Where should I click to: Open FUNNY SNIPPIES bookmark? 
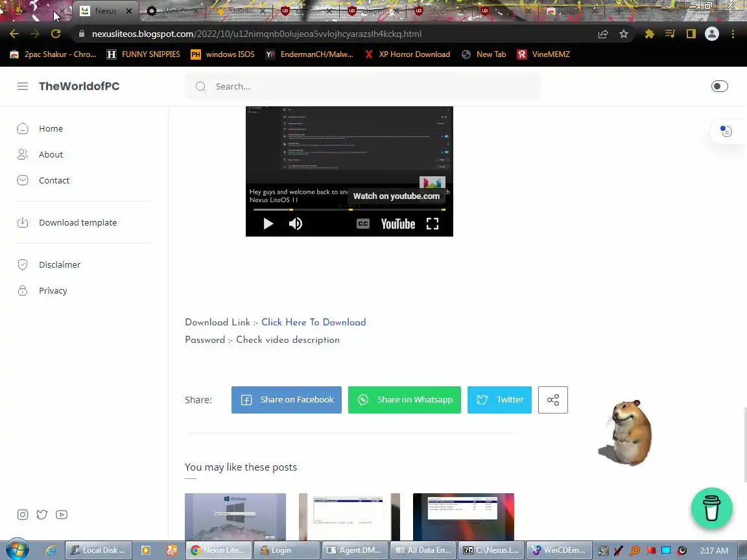[143, 54]
